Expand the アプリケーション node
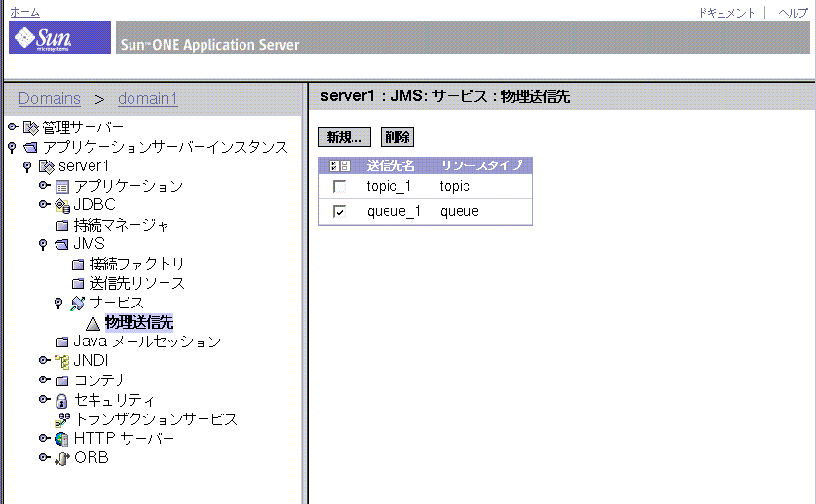Viewport: 816px width, 504px height. 44,185
